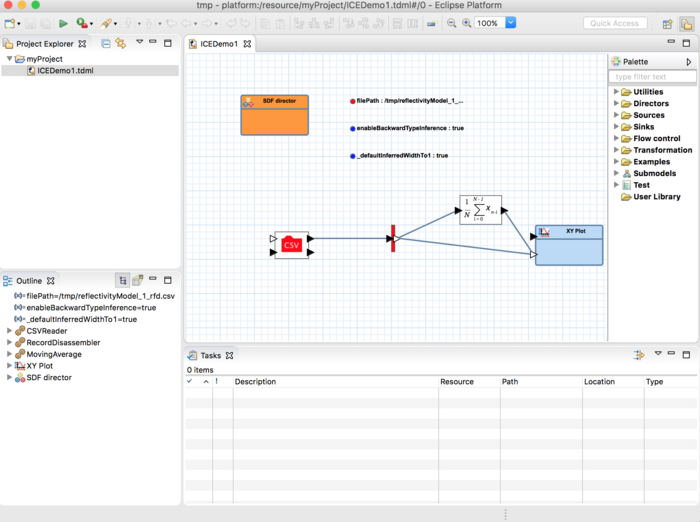Screen dimensions: 700x522
Task: Click the Save disk icon
Action: pyautogui.click(x=30, y=23)
